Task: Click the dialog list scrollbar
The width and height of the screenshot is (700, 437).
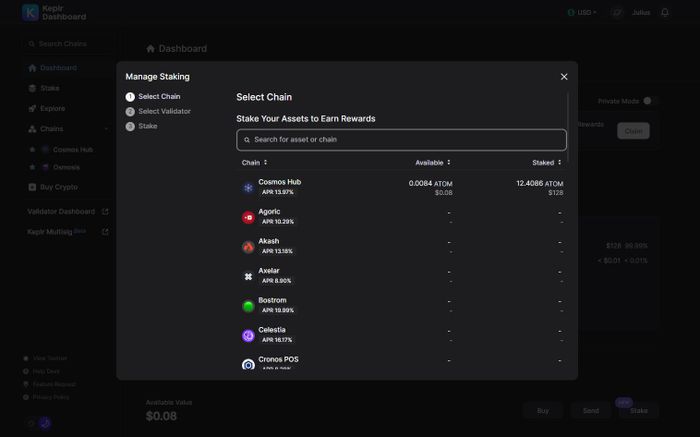Action: pyautogui.click(x=567, y=127)
